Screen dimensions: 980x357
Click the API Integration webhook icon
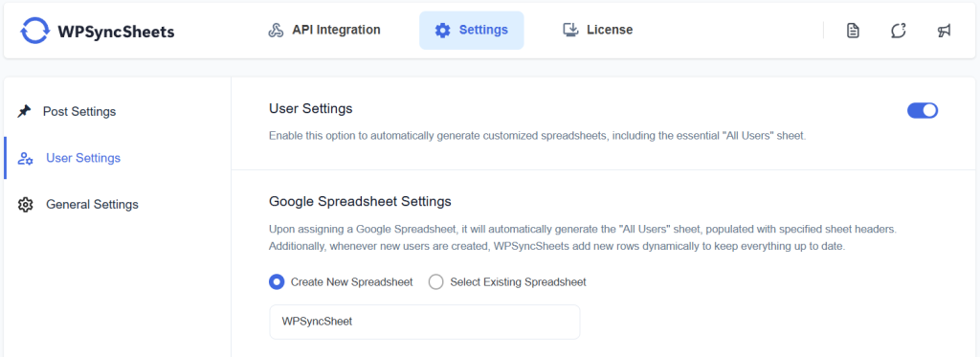276,30
